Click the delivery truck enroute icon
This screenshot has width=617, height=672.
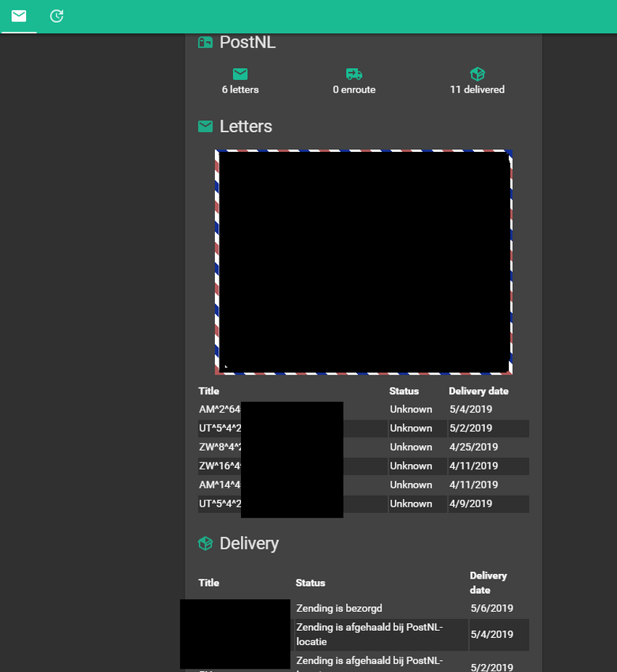pos(354,74)
